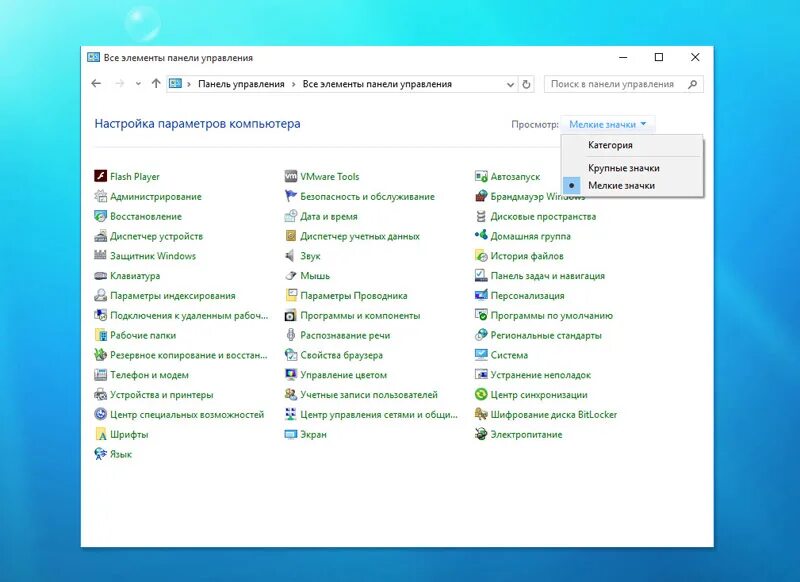Click the Управление цветом icon
Screen dimensions: 800x582
pyautogui.click(x=291, y=375)
